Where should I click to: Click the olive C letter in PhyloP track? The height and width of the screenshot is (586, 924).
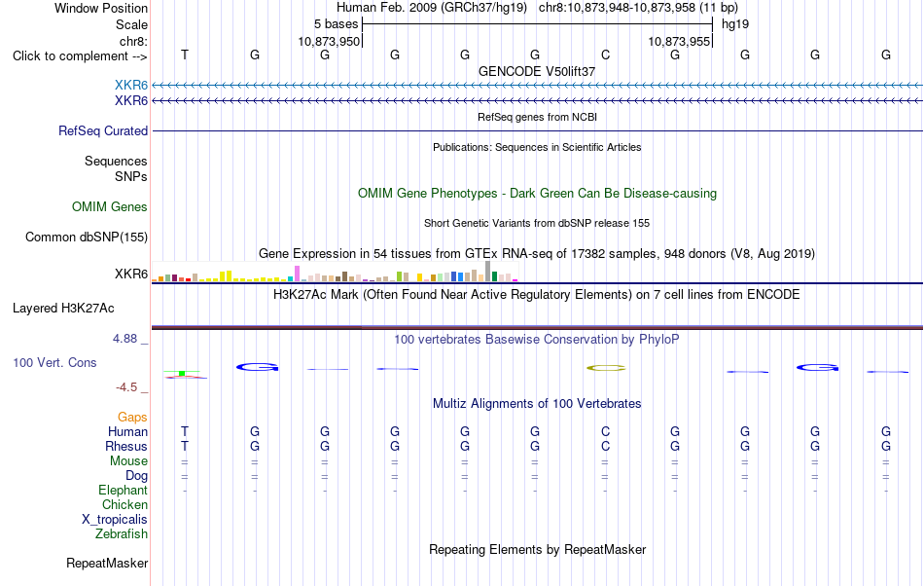pyautogui.click(x=606, y=368)
